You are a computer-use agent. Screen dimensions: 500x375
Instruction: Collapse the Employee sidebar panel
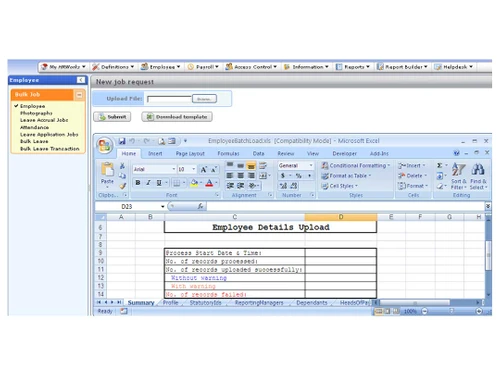click(x=81, y=80)
